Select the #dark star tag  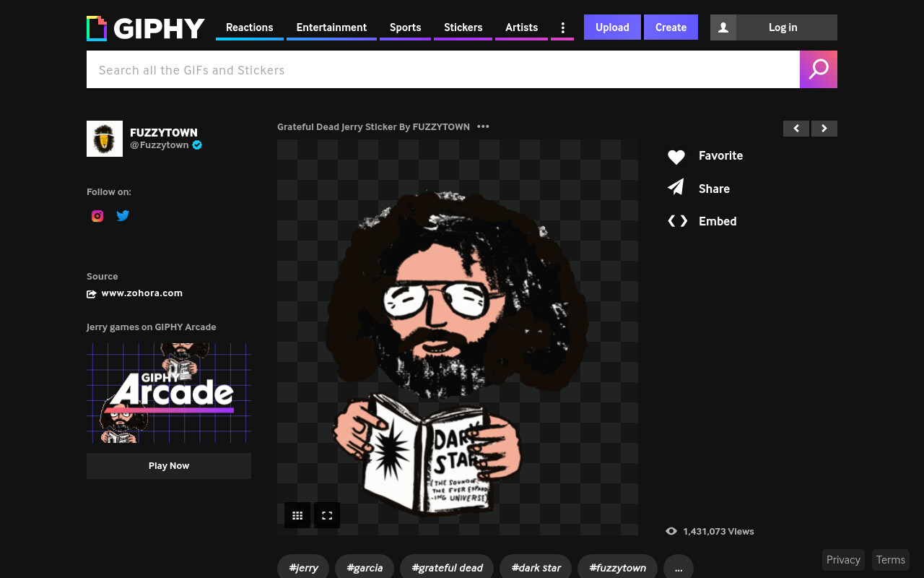[x=536, y=568]
